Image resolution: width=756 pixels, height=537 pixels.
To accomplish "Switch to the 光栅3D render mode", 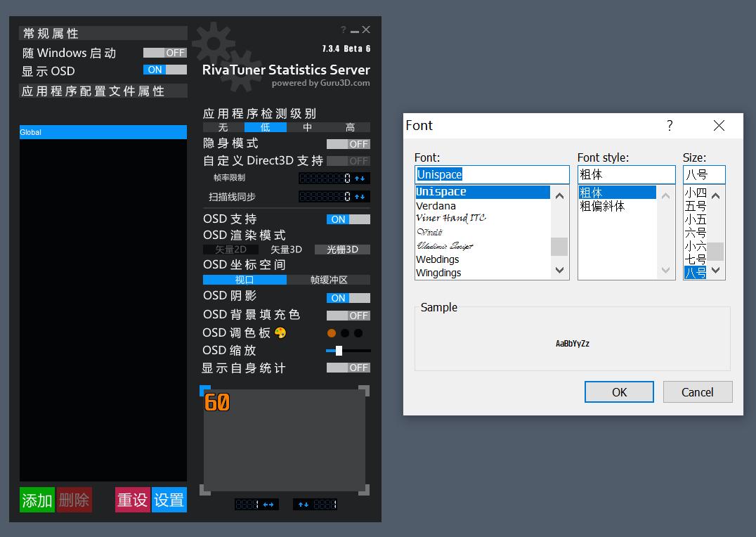I will 342,250.
